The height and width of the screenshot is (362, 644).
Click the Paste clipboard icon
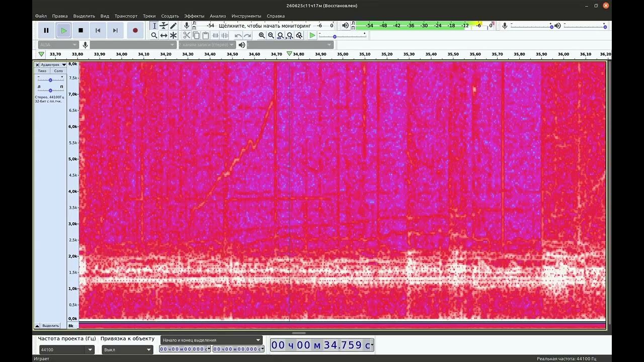pyautogui.click(x=205, y=35)
